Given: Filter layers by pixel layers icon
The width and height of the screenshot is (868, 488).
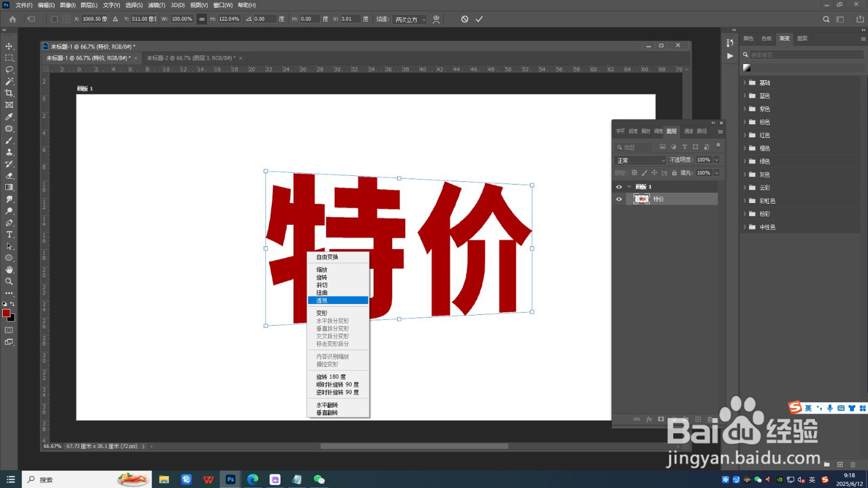Looking at the screenshot, I should [662, 147].
